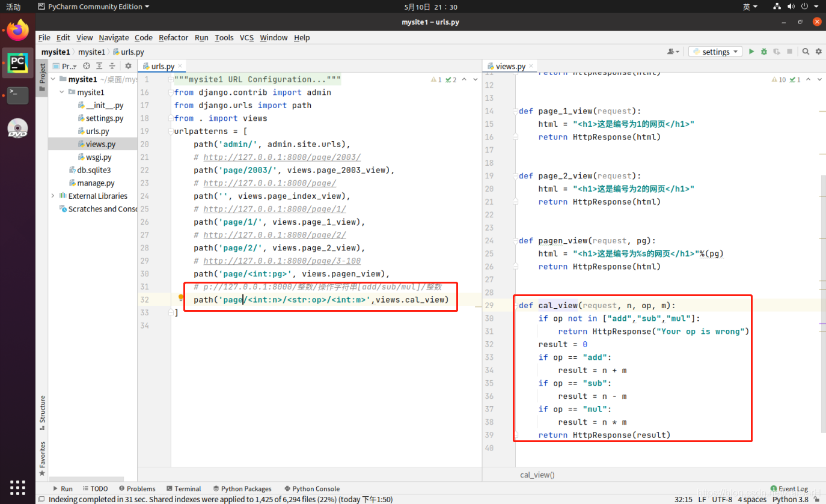The image size is (826, 504).
Task: Select settings.py in project tree
Action: 100,118
